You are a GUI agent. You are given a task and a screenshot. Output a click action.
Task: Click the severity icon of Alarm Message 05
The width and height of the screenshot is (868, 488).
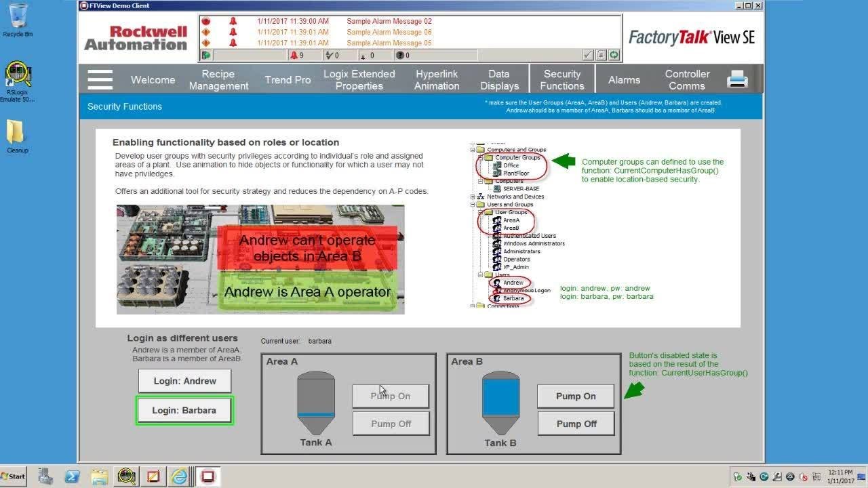coord(206,43)
